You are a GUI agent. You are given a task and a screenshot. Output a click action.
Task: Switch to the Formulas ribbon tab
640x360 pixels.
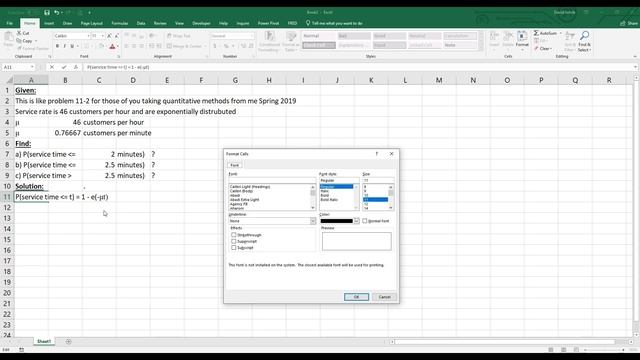click(120, 23)
